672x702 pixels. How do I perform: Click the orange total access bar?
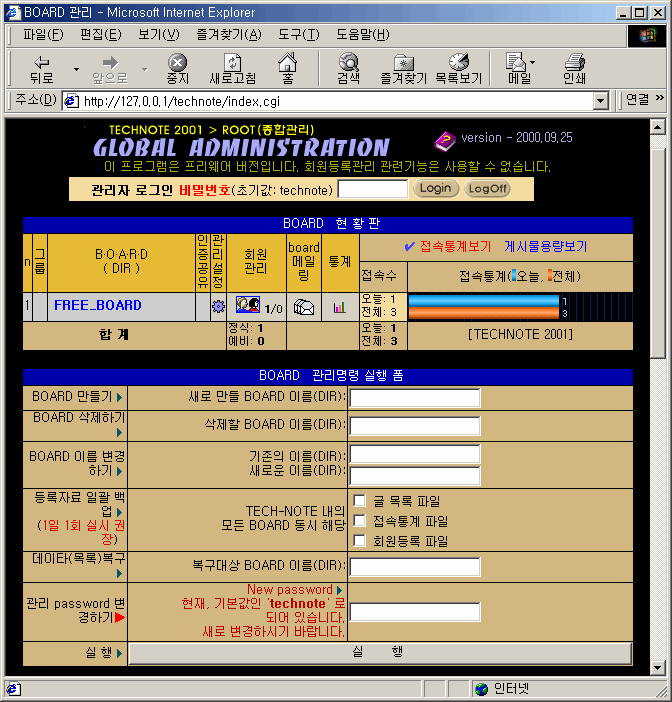click(x=484, y=313)
